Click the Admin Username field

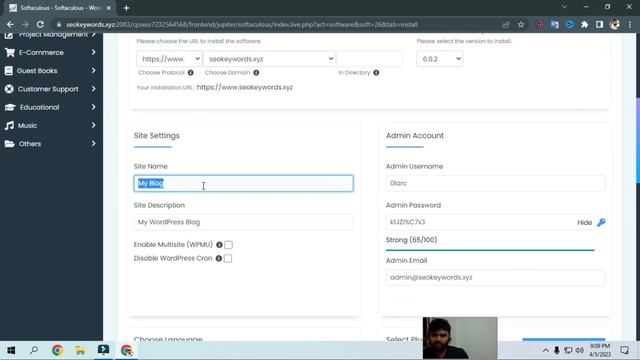coord(495,183)
